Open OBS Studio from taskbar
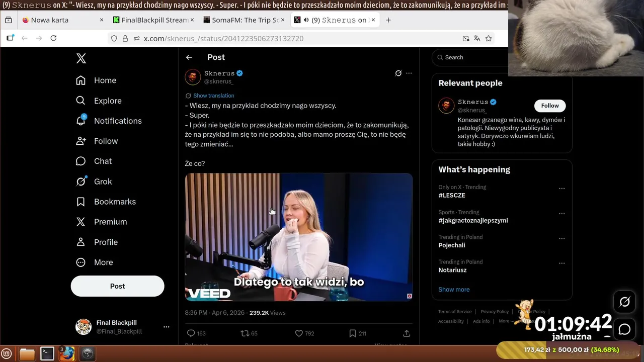Viewport: 644px width, 362px height. click(88, 354)
